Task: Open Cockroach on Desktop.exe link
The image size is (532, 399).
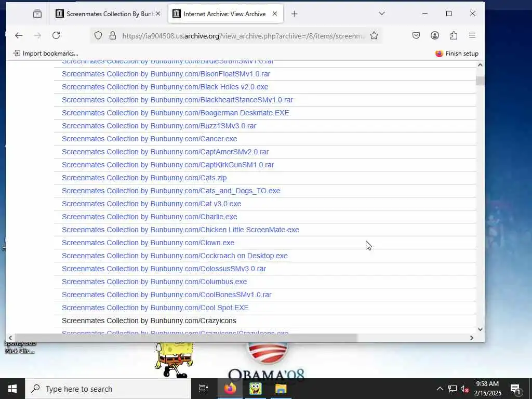Action: pyautogui.click(x=175, y=256)
